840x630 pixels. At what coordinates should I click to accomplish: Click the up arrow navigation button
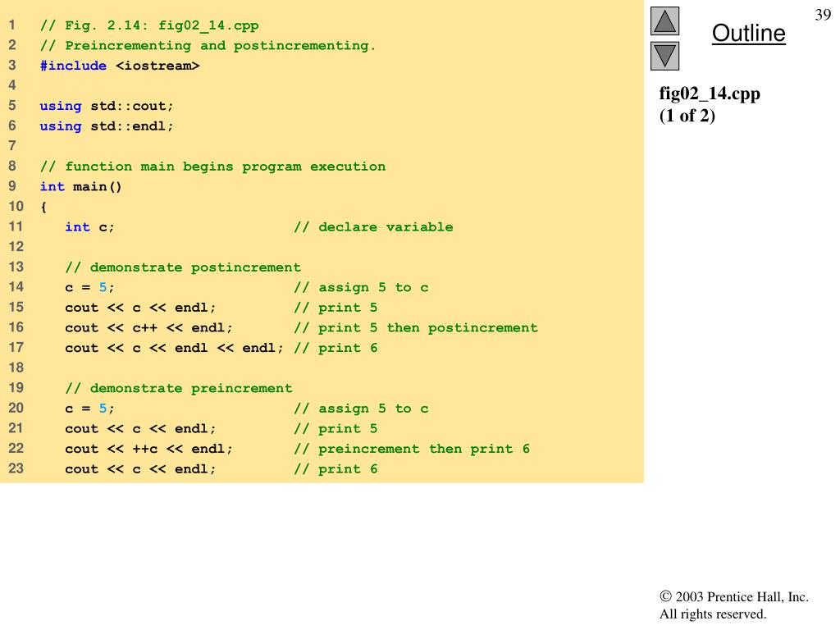pos(664,21)
